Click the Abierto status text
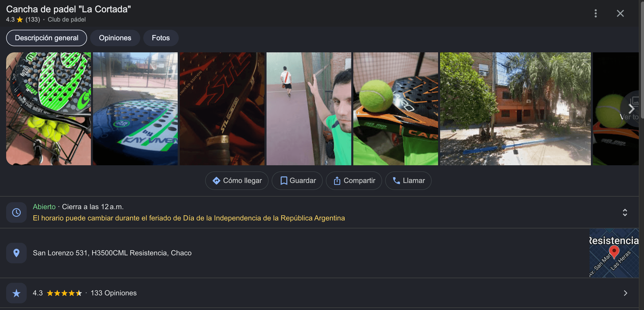Image resolution: width=644 pixels, height=310 pixels. click(x=44, y=207)
